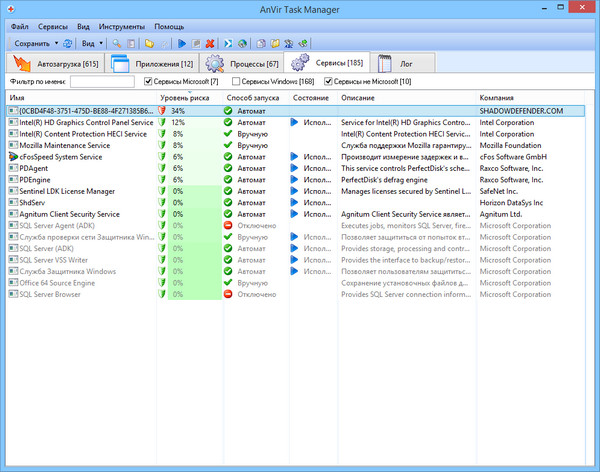Click the red shield risk icon at 34%
Image resolution: width=600 pixels, height=472 pixels.
tap(162, 110)
